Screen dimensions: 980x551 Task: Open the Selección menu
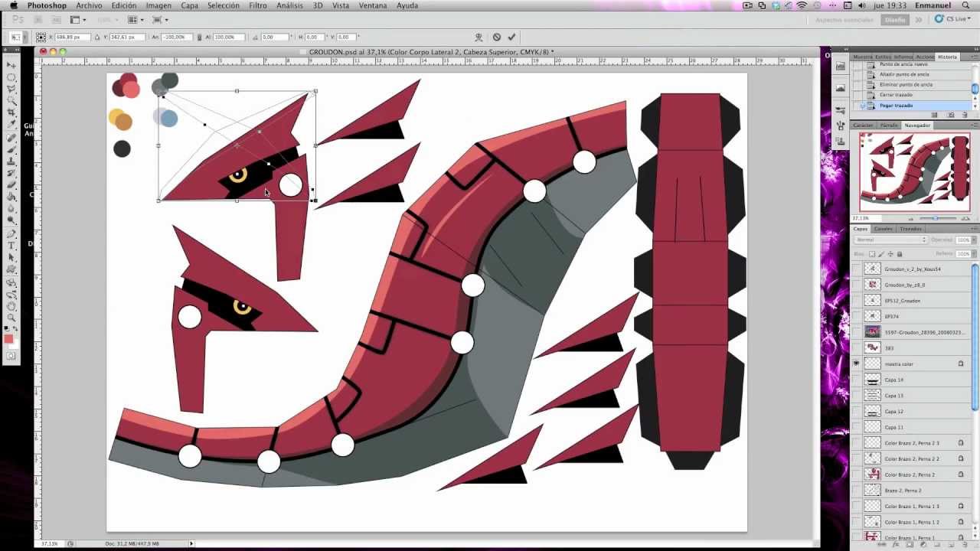224,5
